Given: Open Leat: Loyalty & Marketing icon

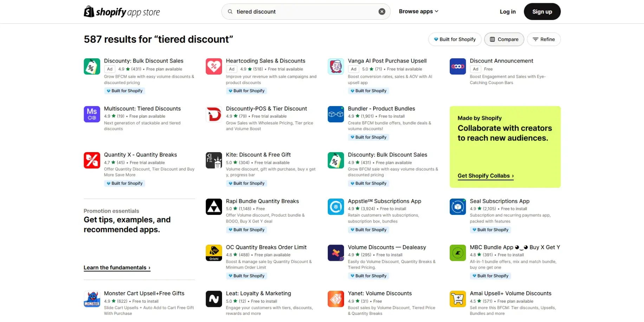Looking at the screenshot, I should tap(214, 299).
